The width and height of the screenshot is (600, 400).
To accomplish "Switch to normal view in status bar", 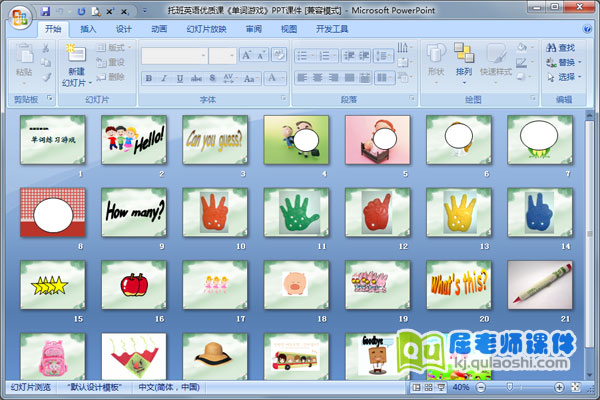I will pos(415,387).
